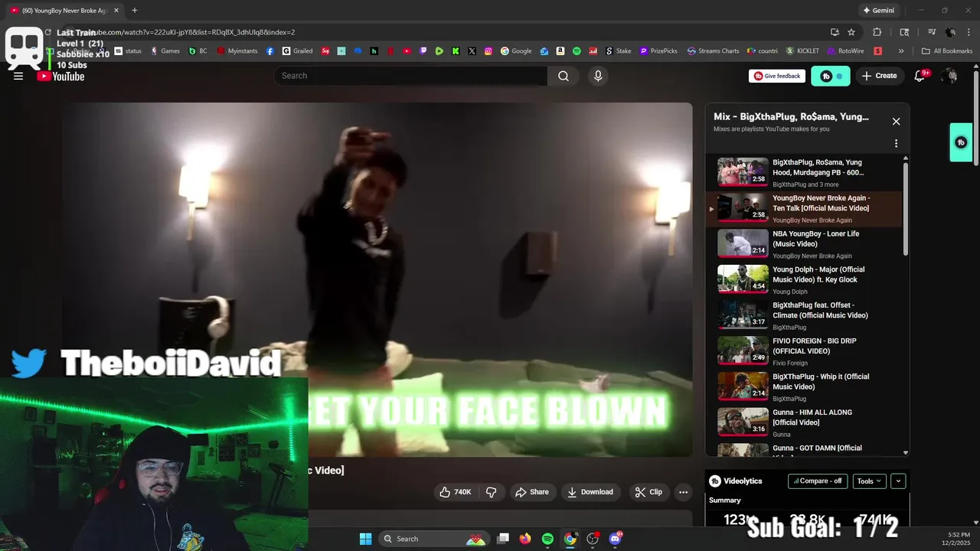Open the YouTube account avatar menu

coord(949,76)
